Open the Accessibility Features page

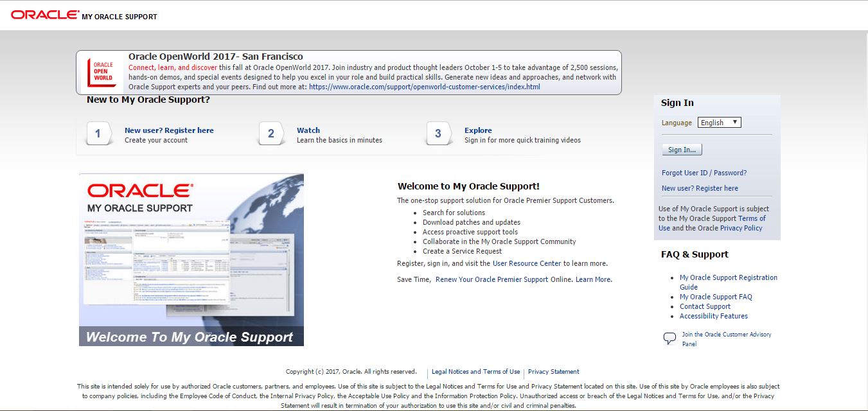713,315
